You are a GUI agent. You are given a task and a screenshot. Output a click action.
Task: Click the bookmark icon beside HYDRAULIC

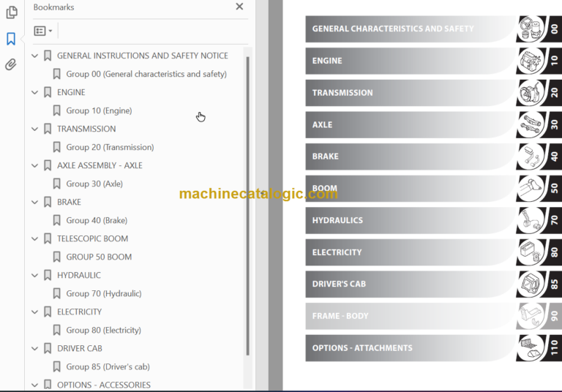coord(48,275)
